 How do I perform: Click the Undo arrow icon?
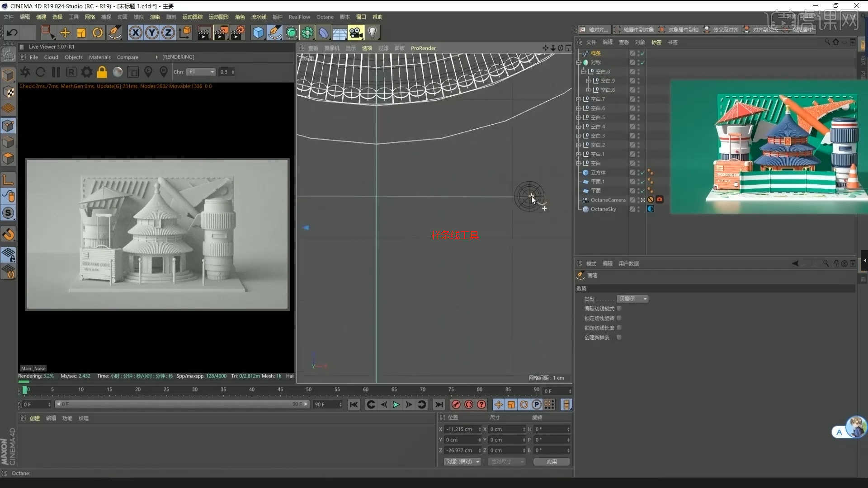point(12,33)
